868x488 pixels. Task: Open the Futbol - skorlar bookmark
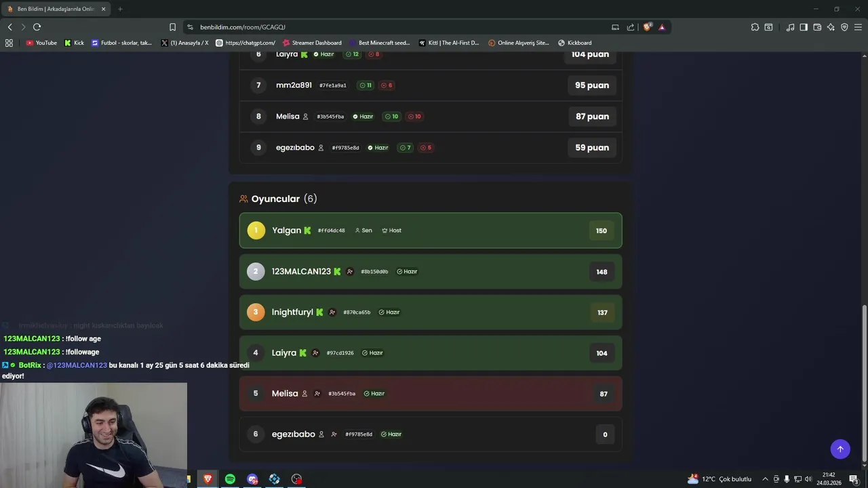click(x=121, y=43)
